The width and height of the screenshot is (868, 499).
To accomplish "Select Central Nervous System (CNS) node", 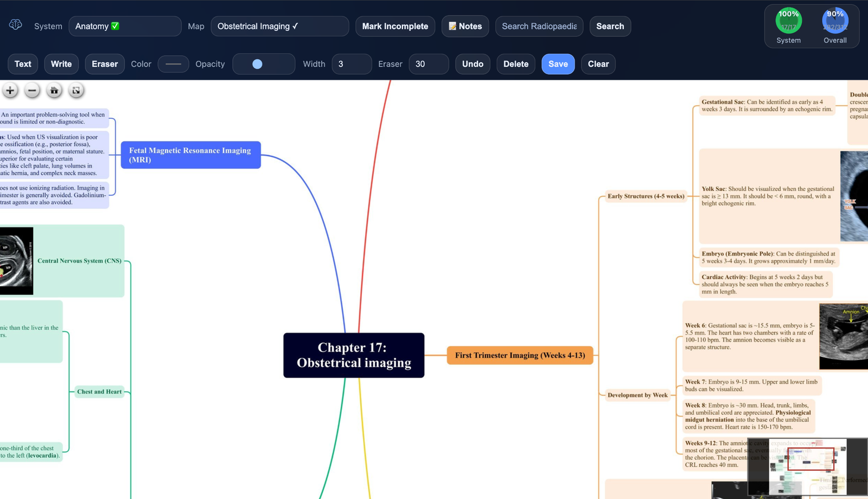I will (x=79, y=261).
